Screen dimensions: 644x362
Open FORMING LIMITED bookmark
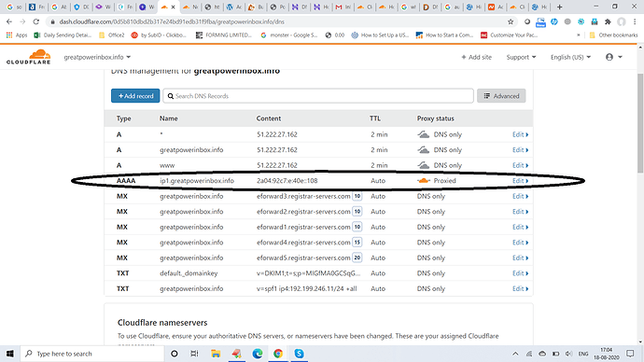tap(224, 35)
